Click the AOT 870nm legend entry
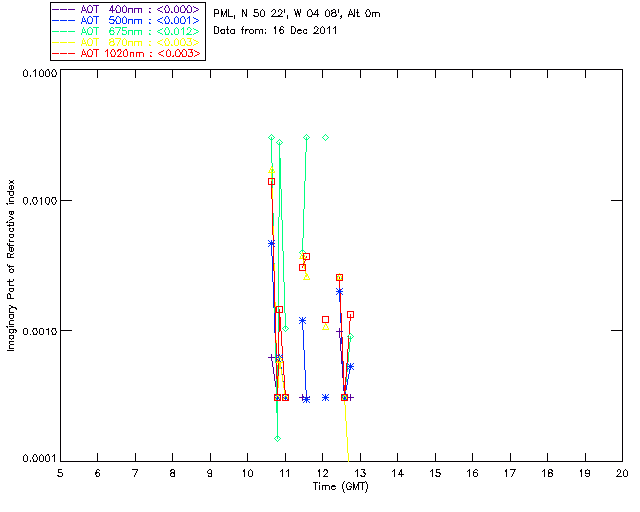Image resolution: width=640 pixels, height=512 pixels. (x=127, y=42)
